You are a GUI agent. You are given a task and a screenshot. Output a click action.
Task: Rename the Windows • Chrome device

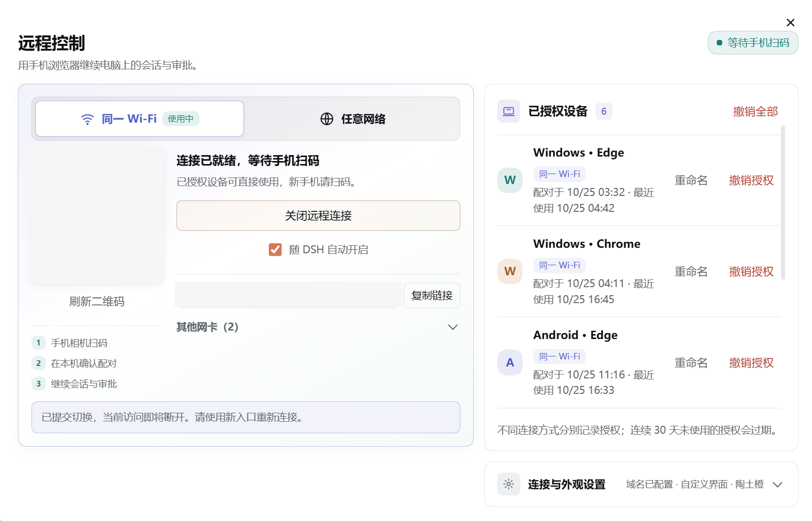pyautogui.click(x=691, y=272)
